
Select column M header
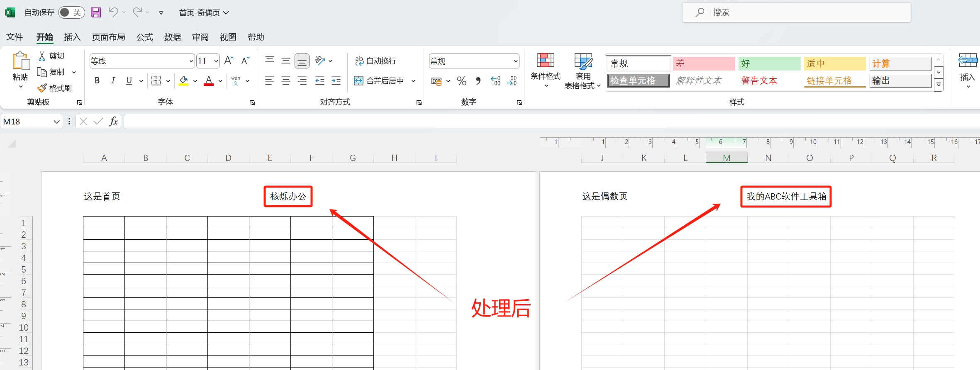(726, 158)
